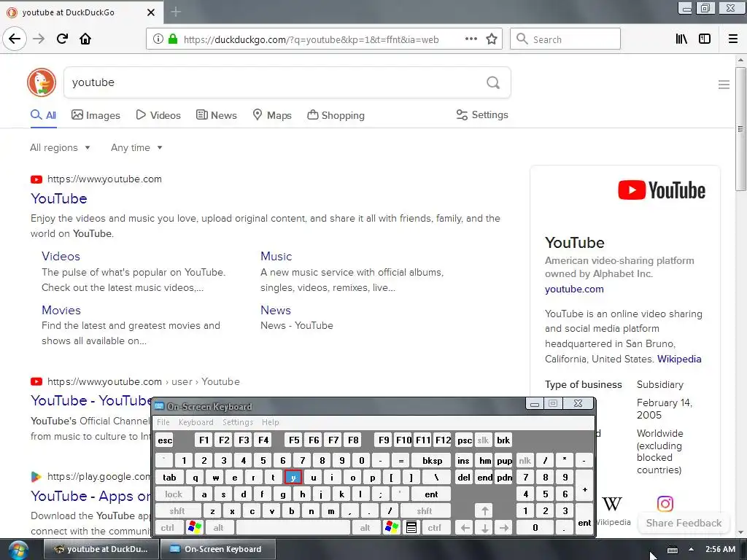Open the Windows Start button

click(x=18, y=550)
